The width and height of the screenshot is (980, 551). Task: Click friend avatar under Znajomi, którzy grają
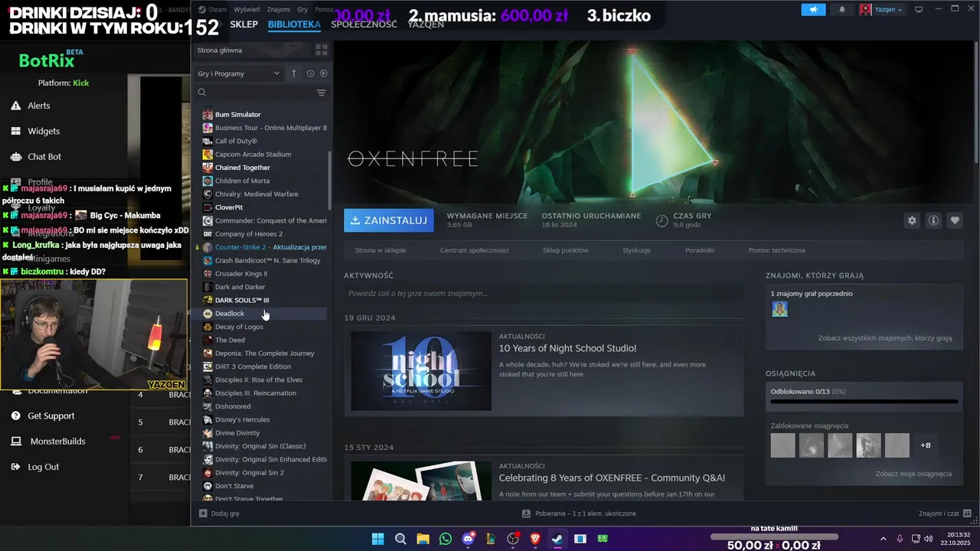point(779,309)
